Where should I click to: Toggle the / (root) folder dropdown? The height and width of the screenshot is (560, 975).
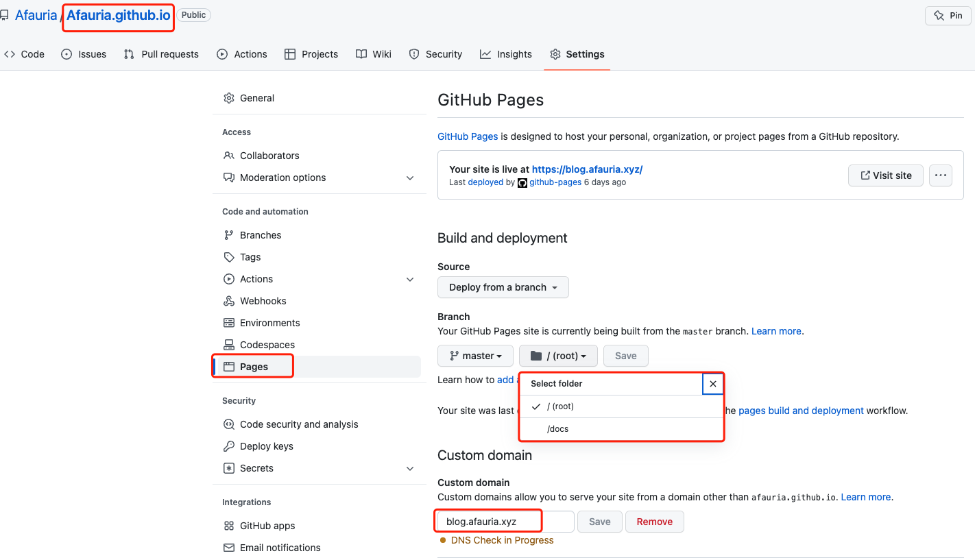click(x=558, y=356)
